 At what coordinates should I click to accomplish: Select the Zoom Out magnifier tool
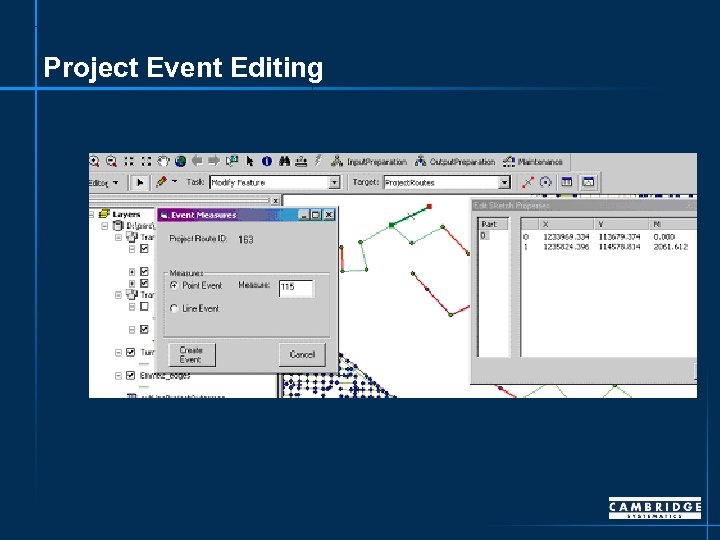(x=112, y=162)
